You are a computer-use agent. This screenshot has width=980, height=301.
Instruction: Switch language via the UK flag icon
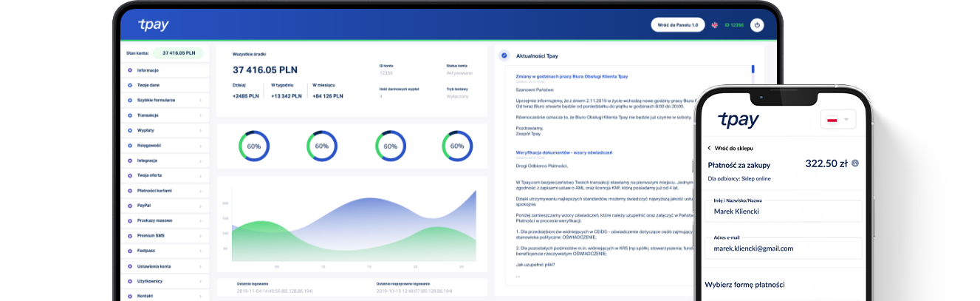[714, 25]
